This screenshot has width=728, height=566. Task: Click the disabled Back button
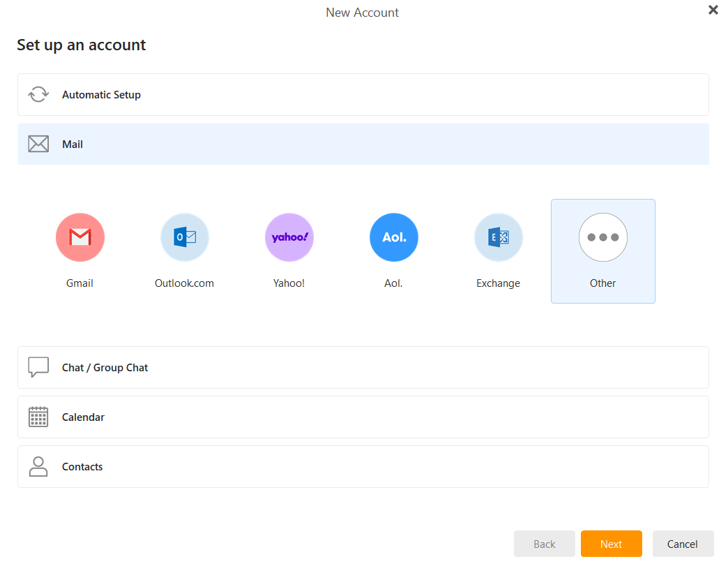pyautogui.click(x=544, y=544)
